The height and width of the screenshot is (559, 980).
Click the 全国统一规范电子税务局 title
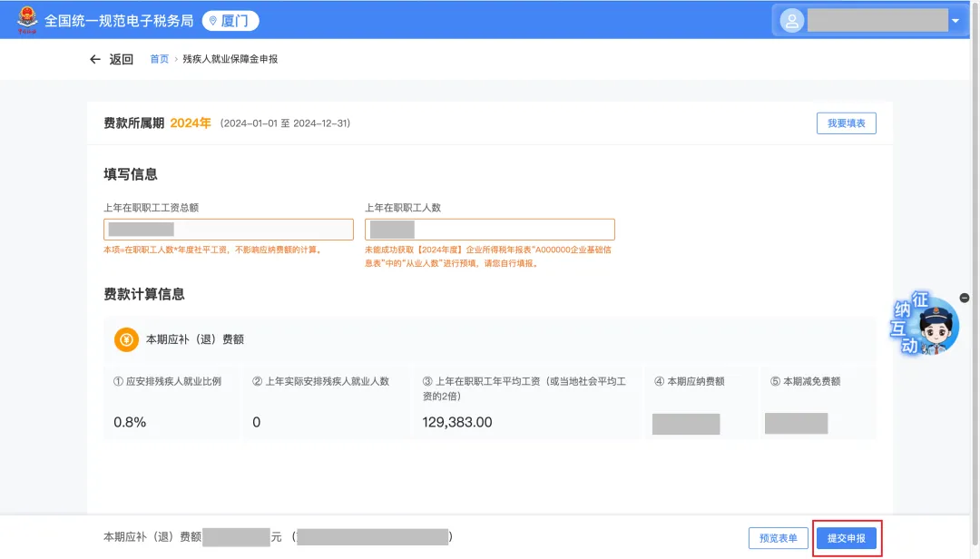click(119, 21)
